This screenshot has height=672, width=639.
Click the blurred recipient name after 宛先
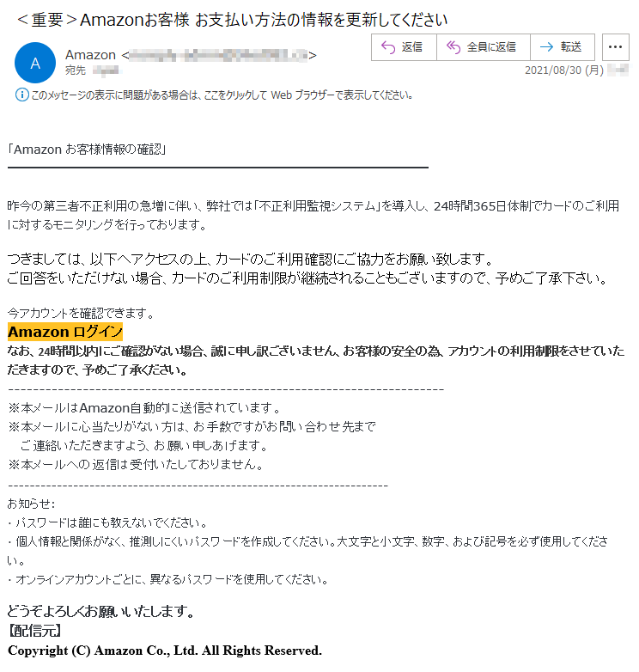coord(106,70)
